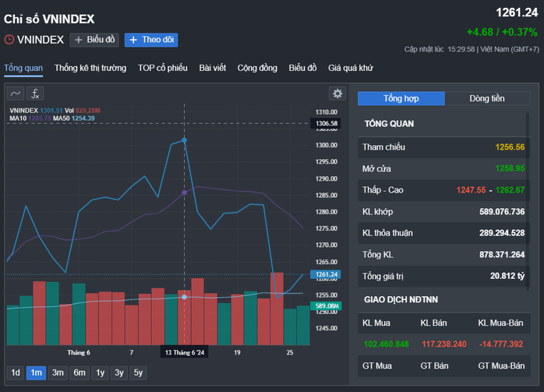The image size is (544, 392).
Task: Select Dòng tiền panel tab
Action: 487,98
